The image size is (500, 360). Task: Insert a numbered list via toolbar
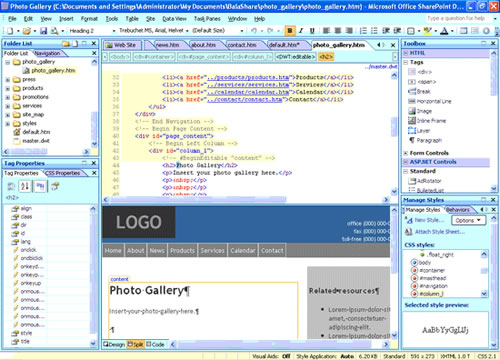coord(363,31)
